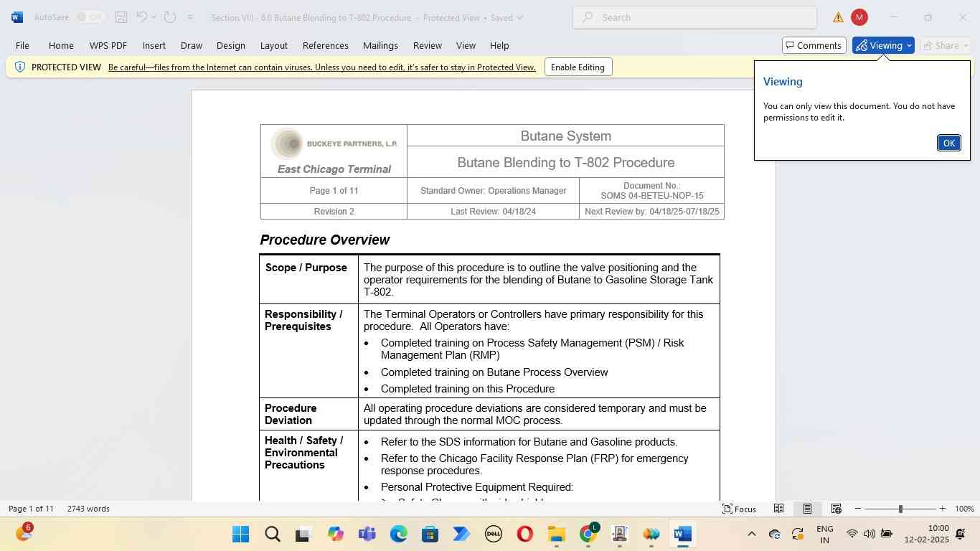Image resolution: width=980 pixels, height=551 pixels.
Task: Open Microsoft Store on taskbar
Action: coord(430,534)
